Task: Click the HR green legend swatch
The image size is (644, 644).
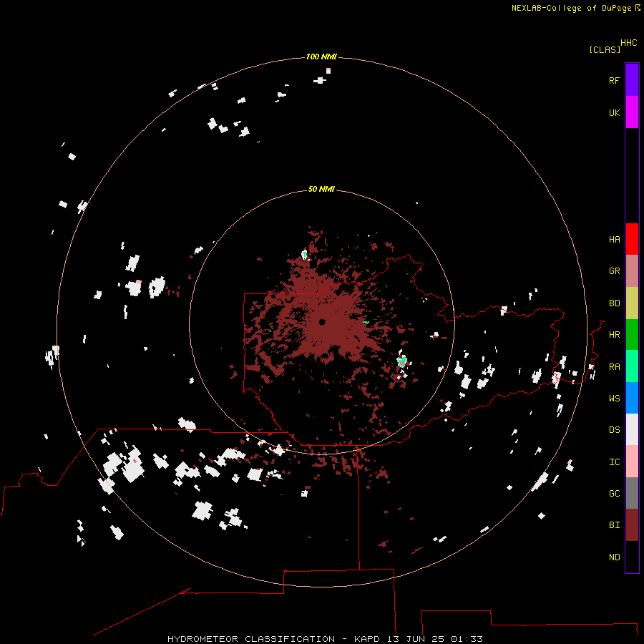Action: tap(632, 335)
